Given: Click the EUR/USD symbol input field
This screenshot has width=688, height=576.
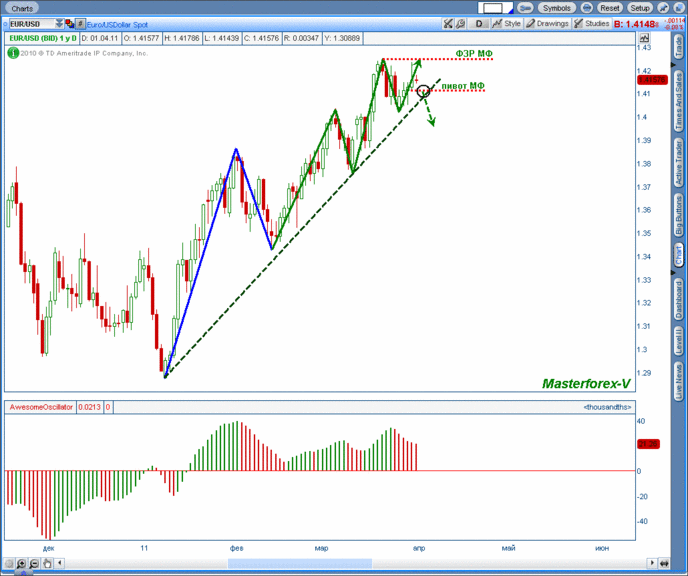Looking at the screenshot, I should point(32,24).
